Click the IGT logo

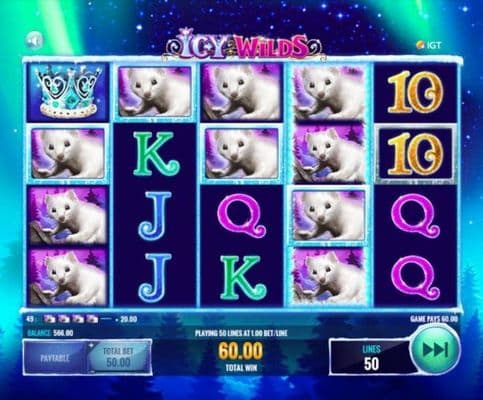coord(429,45)
